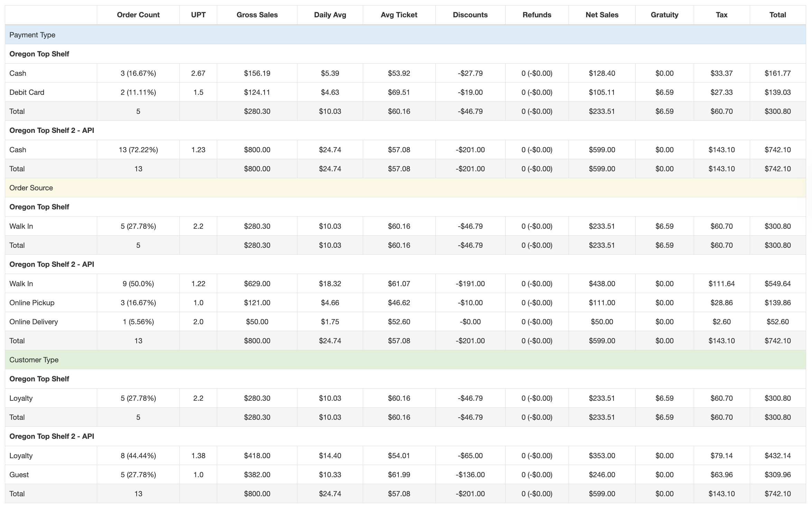Screen dimensions: 812x508
Task: Select the $161.77 total cell
Action: [777, 73]
